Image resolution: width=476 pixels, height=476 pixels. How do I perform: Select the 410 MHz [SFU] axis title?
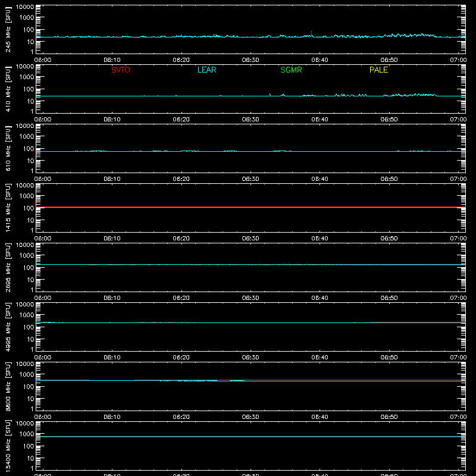8,89
